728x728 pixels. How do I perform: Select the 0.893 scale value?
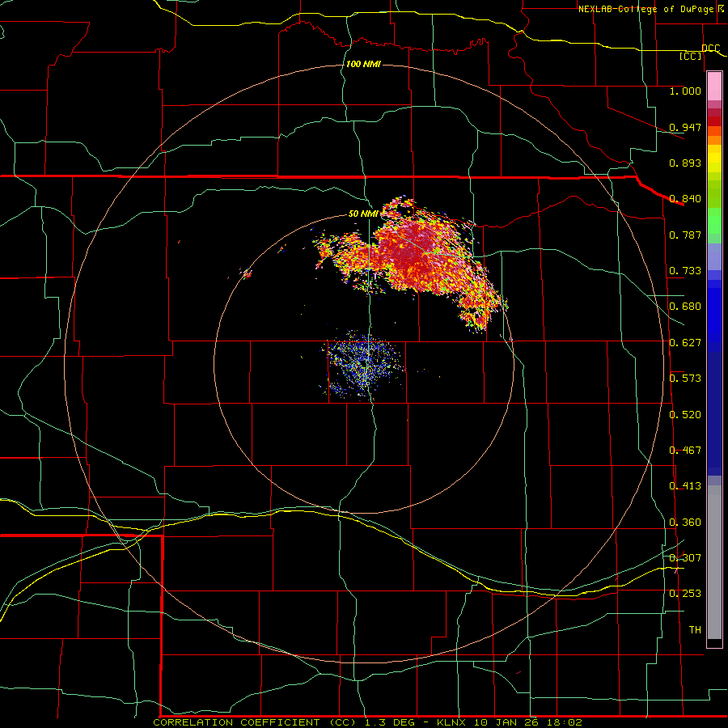point(685,163)
